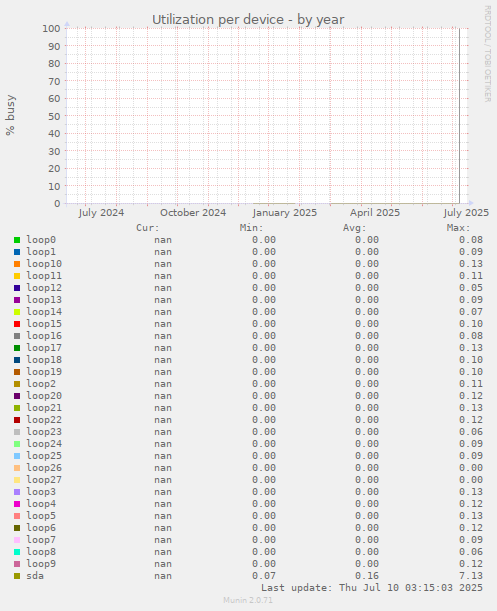Image resolution: width=497 pixels, height=611 pixels.
Task: Click the 'loop20' device label
Action: [44, 396]
